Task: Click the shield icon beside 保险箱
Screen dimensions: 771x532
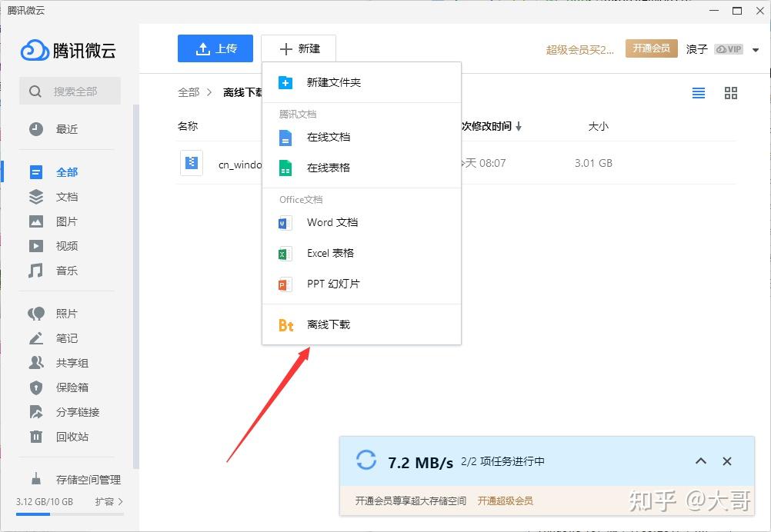Action: [x=36, y=387]
